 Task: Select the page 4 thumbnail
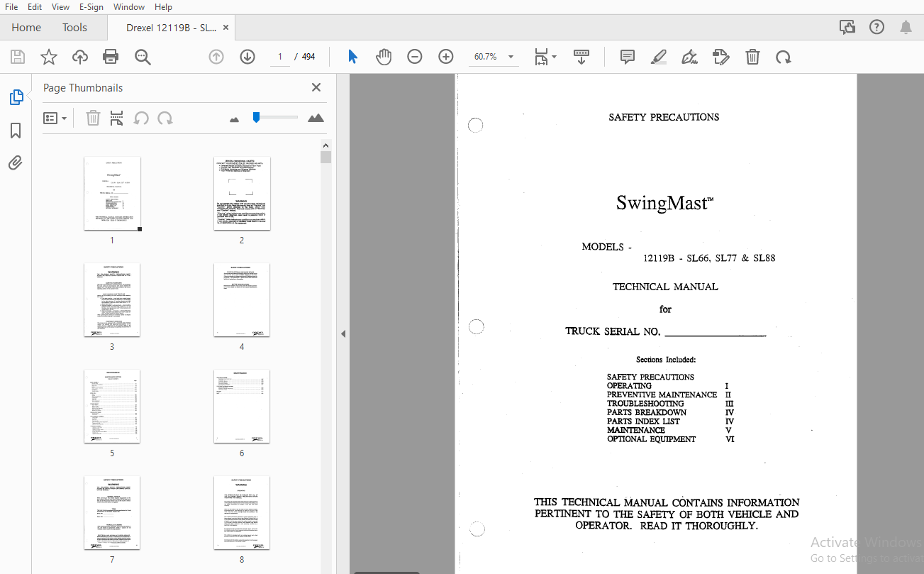[242, 300]
